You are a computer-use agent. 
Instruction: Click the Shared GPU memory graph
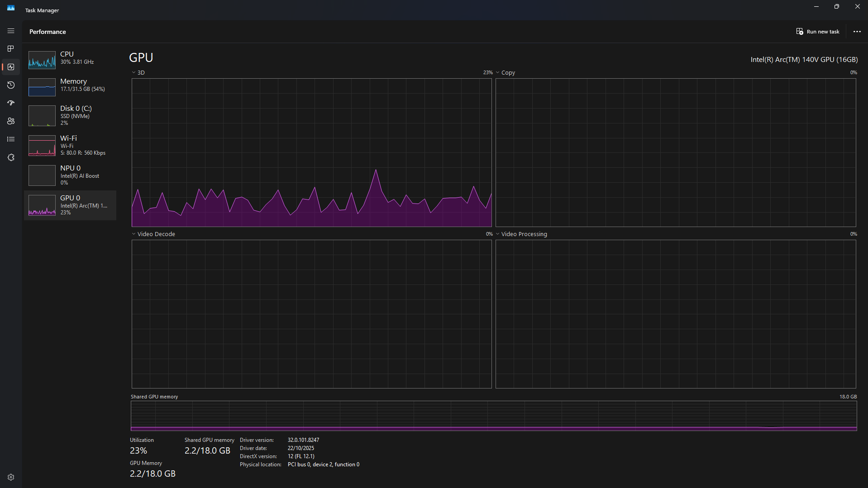point(493,416)
